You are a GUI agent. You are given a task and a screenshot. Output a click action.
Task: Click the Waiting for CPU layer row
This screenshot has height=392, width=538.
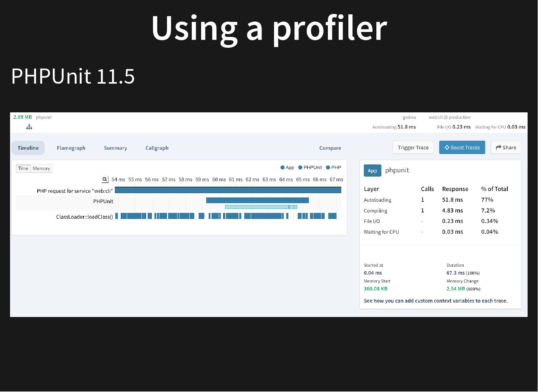(x=440, y=232)
